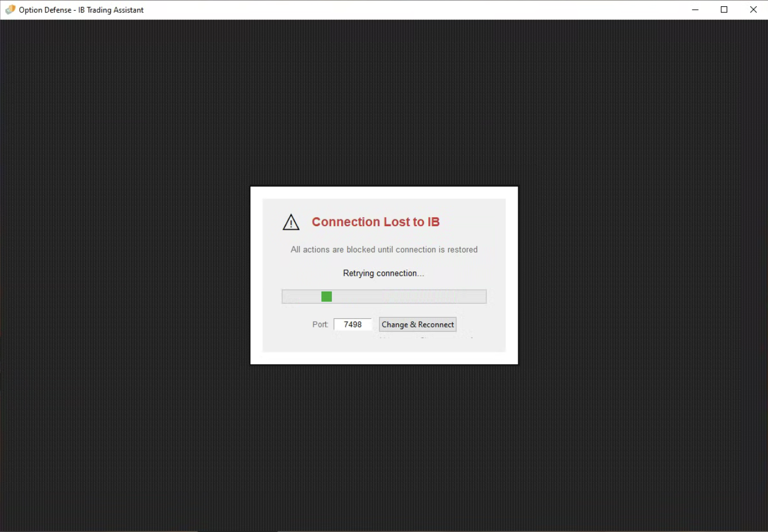Click the window title text
This screenshot has height=532, width=768.
pyautogui.click(x=81, y=10)
